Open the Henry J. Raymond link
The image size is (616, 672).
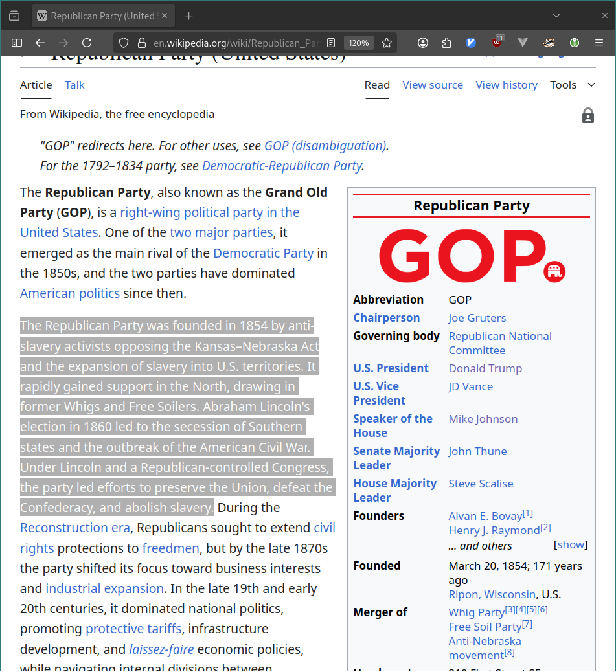494,531
